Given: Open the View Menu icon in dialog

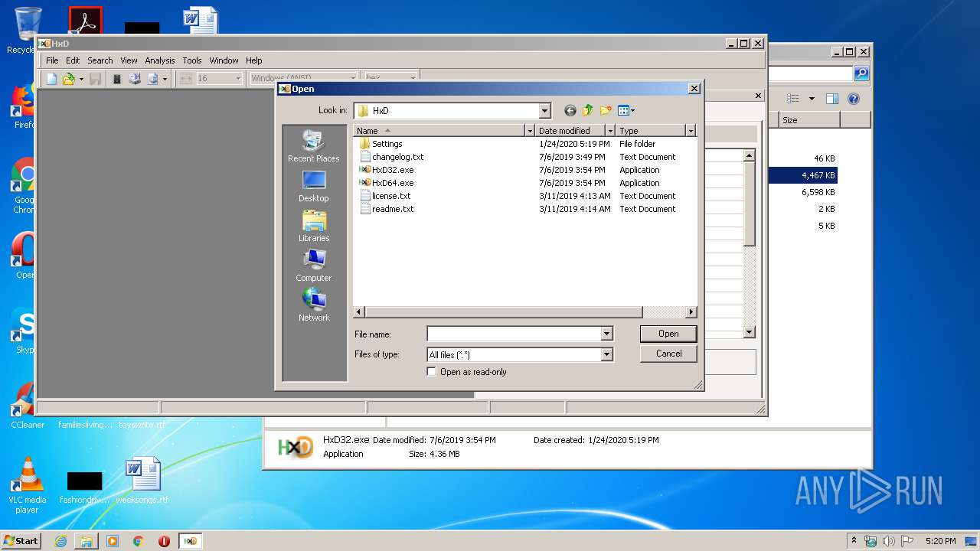Looking at the screenshot, I should click(626, 110).
